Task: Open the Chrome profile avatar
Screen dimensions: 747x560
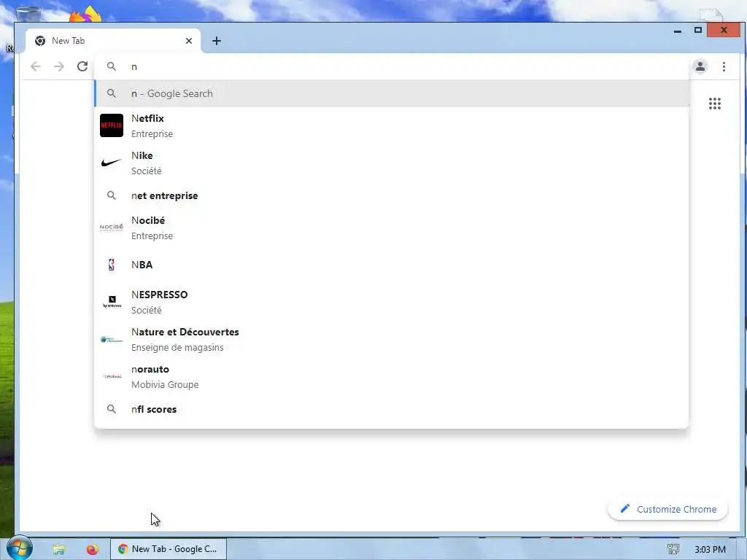Action: (x=700, y=66)
